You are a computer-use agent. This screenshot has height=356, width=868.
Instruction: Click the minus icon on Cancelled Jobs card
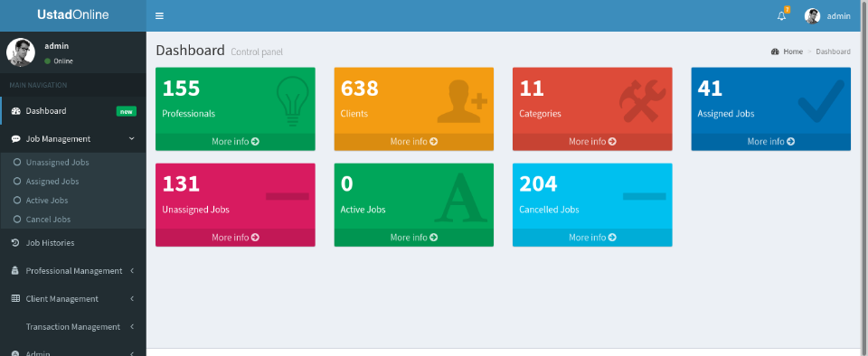[x=645, y=196]
